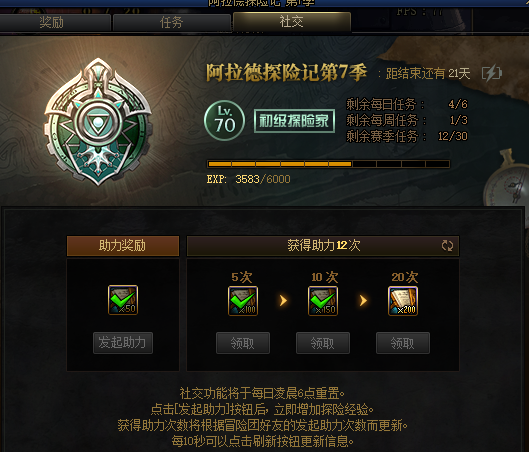Click the lightning battery icon
529x452 pixels.
point(492,73)
